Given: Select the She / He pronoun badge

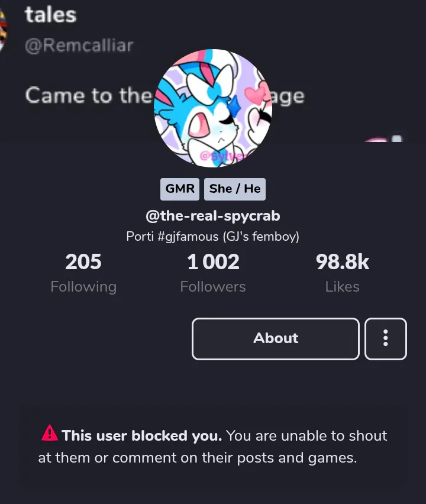Looking at the screenshot, I should point(235,189).
